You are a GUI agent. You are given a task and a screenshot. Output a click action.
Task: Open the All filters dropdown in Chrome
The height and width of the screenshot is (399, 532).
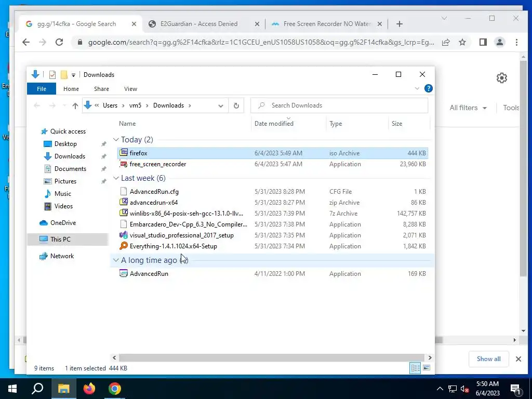(x=468, y=108)
